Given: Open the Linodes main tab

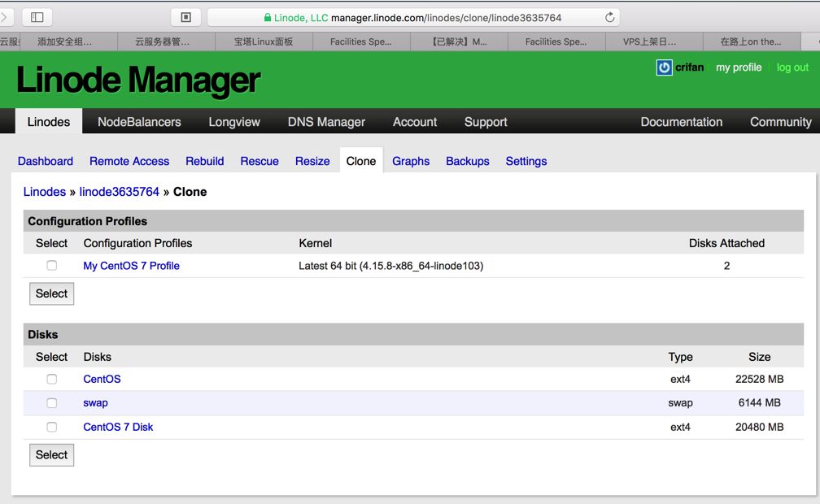Looking at the screenshot, I should pyautogui.click(x=49, y=121).
